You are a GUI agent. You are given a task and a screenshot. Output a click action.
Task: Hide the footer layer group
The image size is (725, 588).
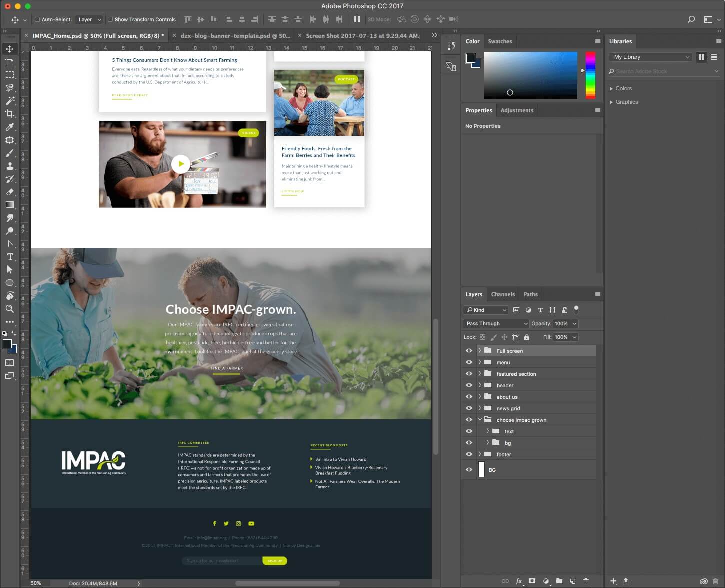(x=469, y=454)
